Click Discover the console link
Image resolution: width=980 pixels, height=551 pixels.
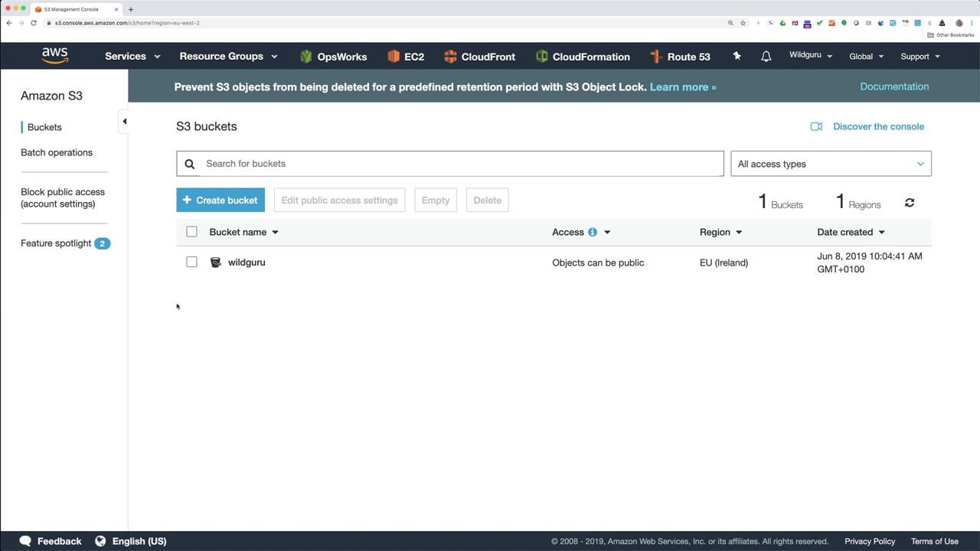pyautogui.click(x=878, y=126)
